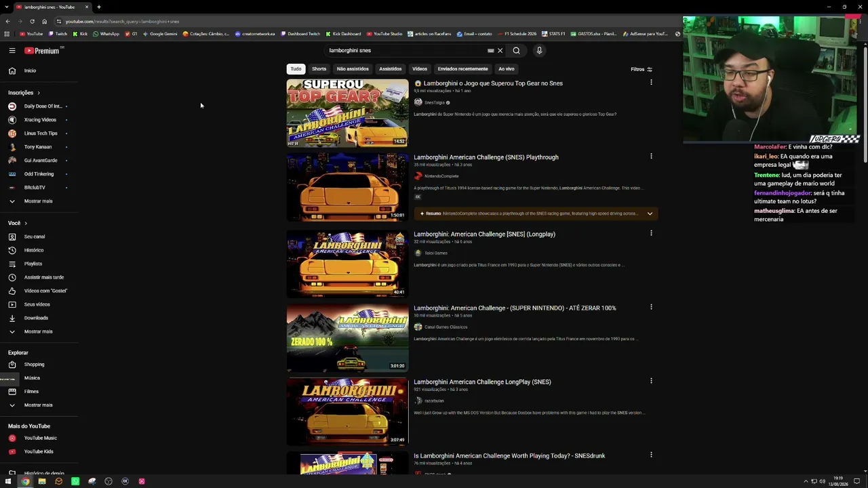Open the Você section header
Screen dimensions: 868x488
[18, 223]
